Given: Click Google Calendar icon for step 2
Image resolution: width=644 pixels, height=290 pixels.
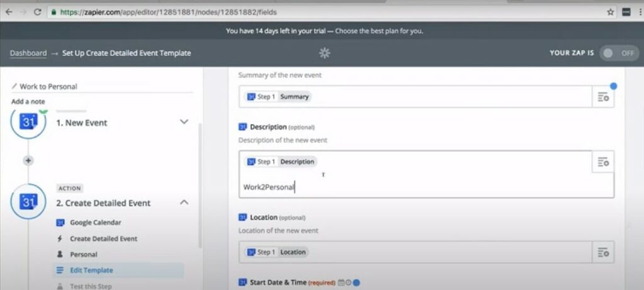Looking at the screenshot, I should point(28,202).
